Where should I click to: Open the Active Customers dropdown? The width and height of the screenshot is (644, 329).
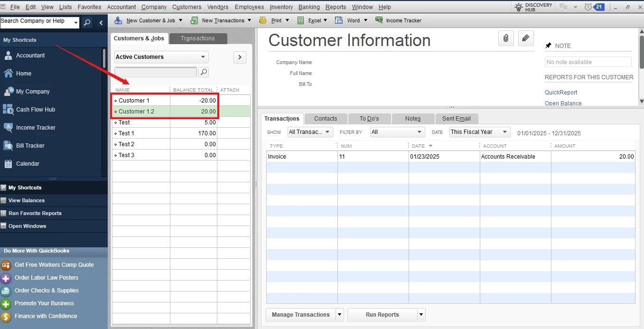point(161,57)
